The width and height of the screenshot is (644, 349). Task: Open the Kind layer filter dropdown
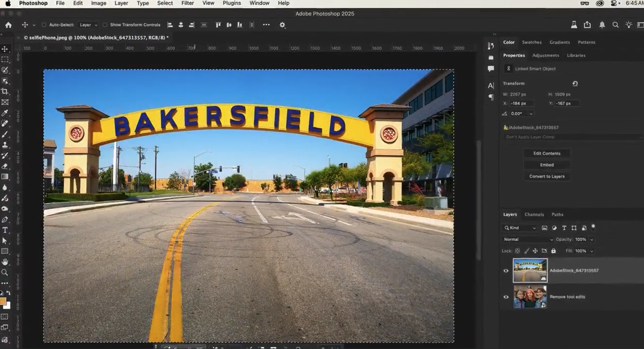[x=520, y=228]
